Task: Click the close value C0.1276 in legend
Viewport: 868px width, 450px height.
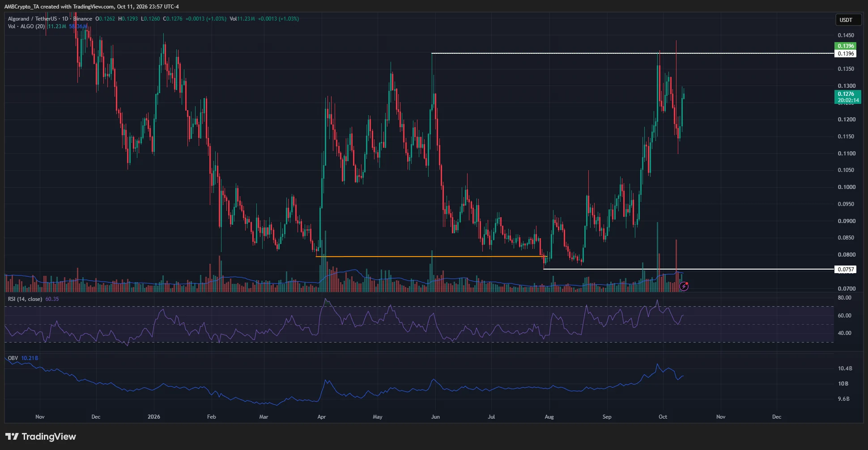Action: click(x=173, y=19)
